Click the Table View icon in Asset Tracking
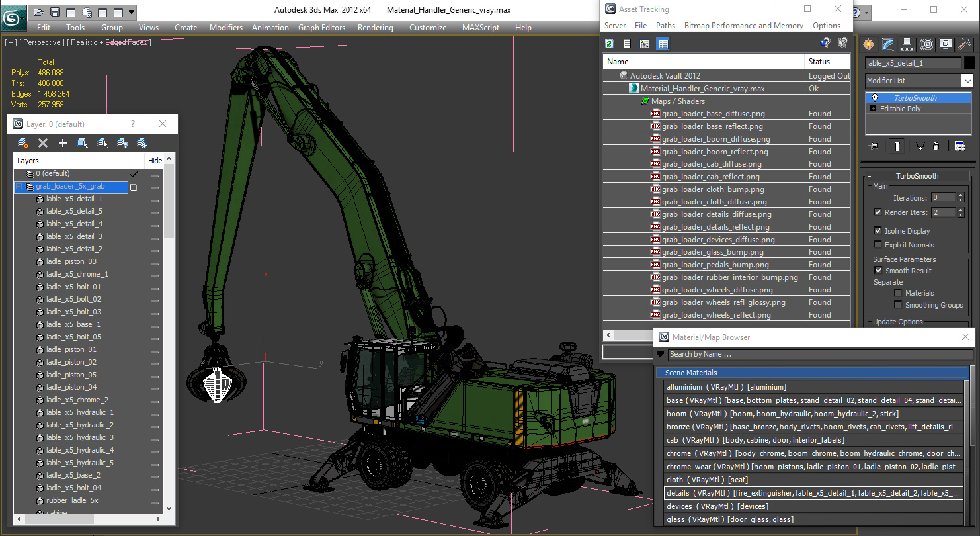Screen dimensions: 980x536 663,44
